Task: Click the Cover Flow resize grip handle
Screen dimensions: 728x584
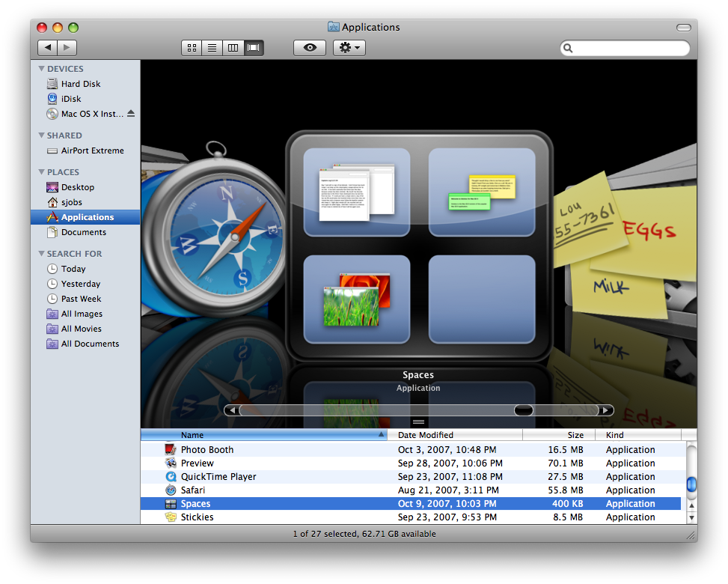Action: [418, 422]
